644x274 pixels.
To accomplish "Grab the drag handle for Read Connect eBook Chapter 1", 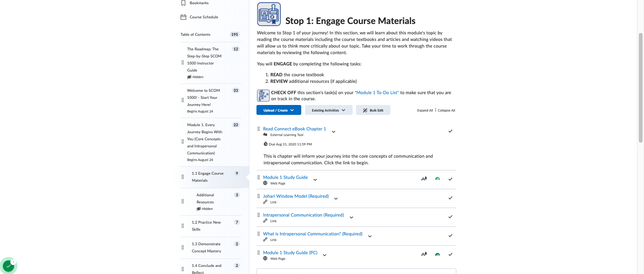I will click(x=258, y=129).
